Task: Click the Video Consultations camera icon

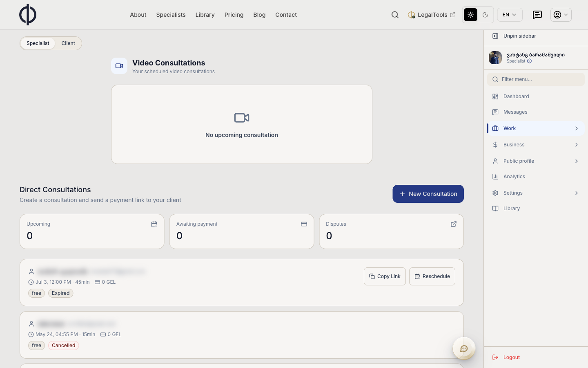Action: coord(119,66)
